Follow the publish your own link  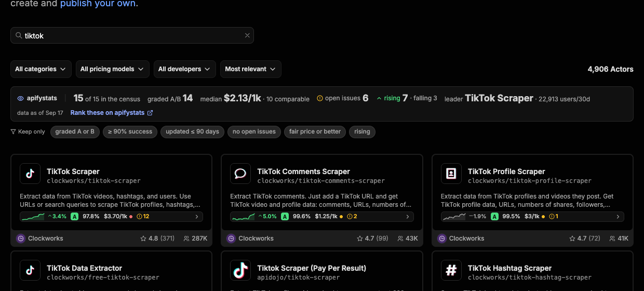click(x=98, y=4)
